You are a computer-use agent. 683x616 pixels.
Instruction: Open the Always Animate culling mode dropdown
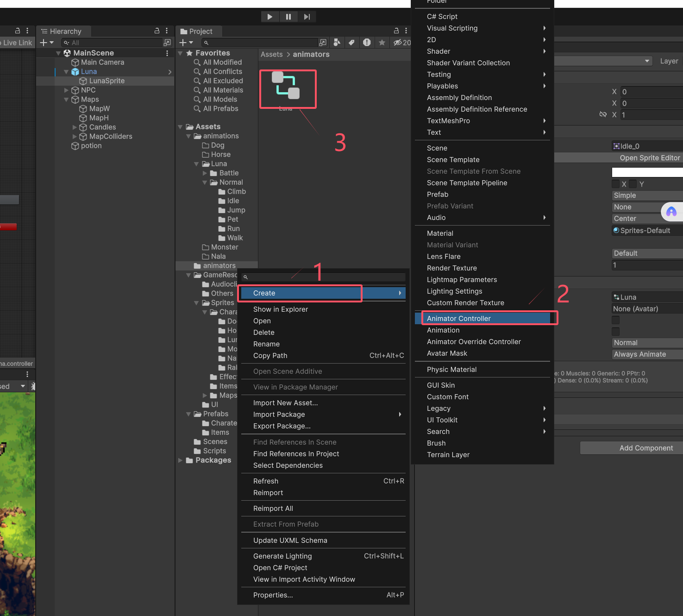[x=647, y=354]
